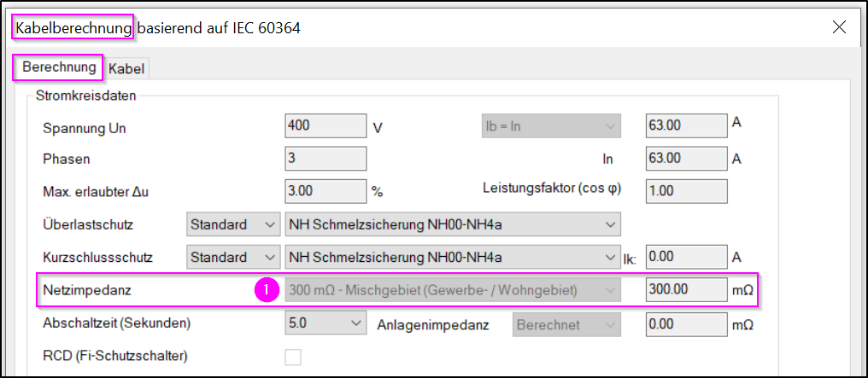Click the Überlastschutz label
Viewport: 868px width, 378px height.
[x=88, y=225]
